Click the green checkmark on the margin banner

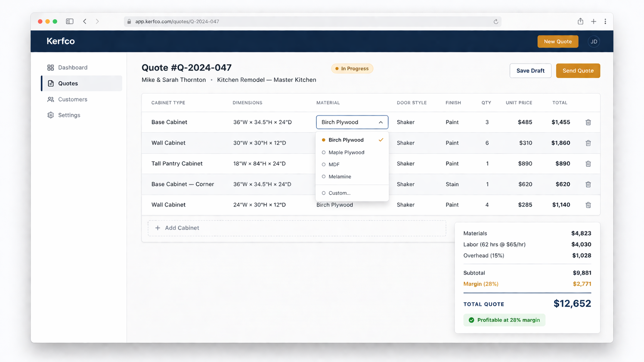[471, 320]
